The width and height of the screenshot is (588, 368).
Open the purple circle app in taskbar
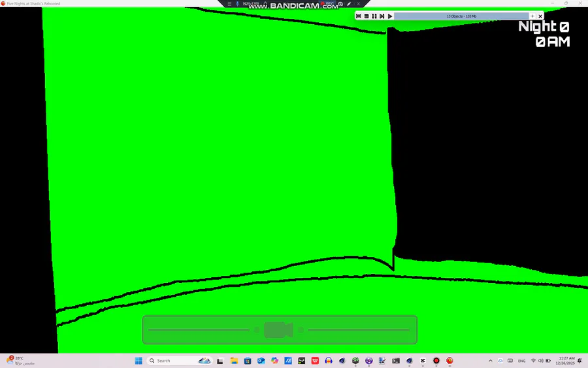[x=369, y=361]
